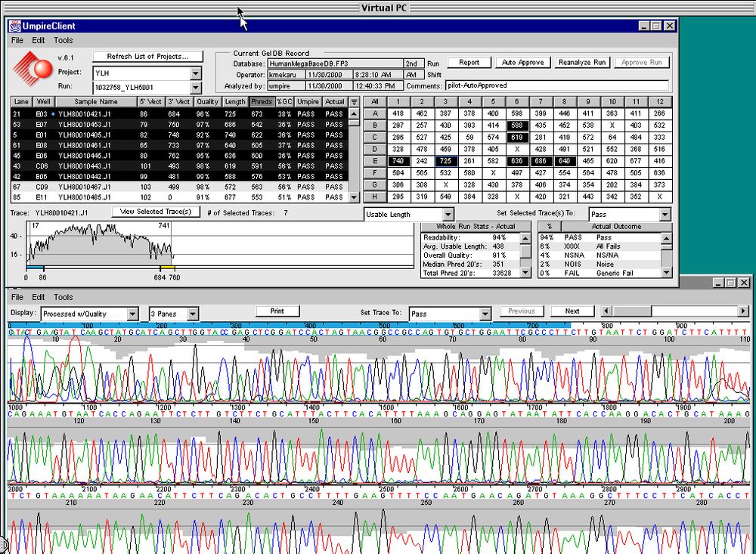The height and width of the screenshot is (554, 756).
Task: Click well cell with value 740
Action: point(398,161)
